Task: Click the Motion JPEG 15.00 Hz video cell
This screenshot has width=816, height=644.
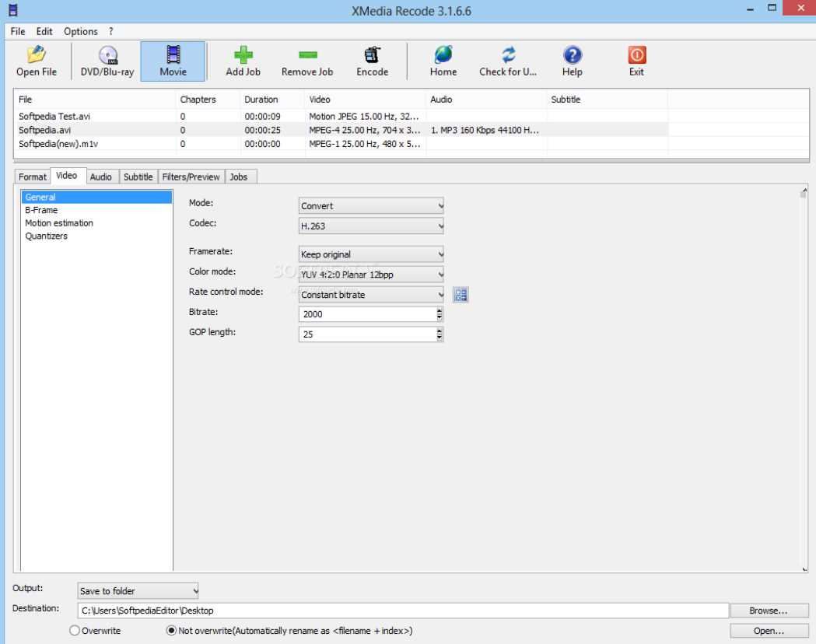Action: click(x=364, y=116)
